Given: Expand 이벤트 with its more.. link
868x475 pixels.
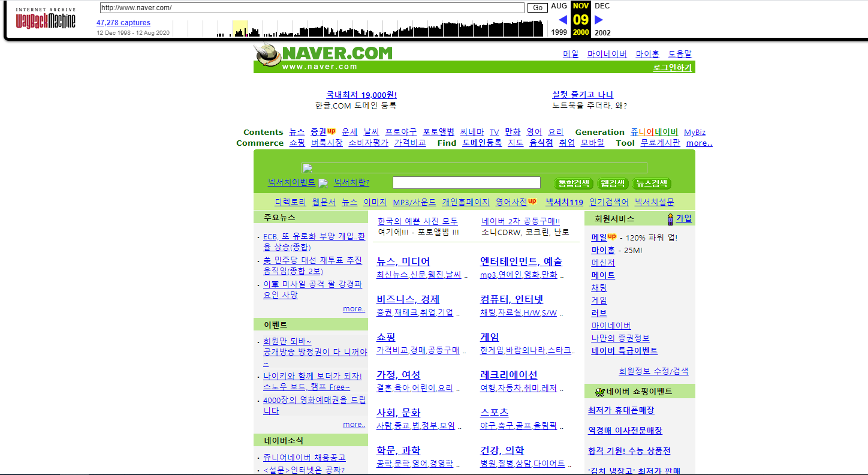Looking at the screenshot, I should tap(354, 425).
